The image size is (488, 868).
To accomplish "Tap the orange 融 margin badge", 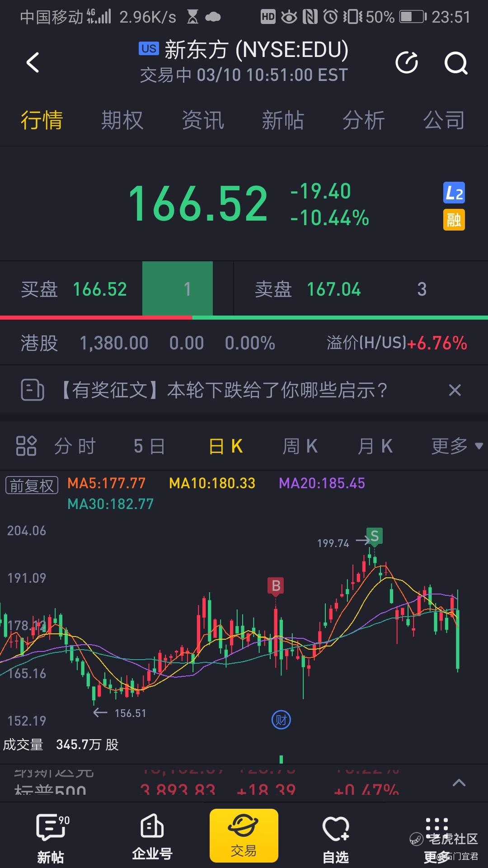I will coord(454,220).
